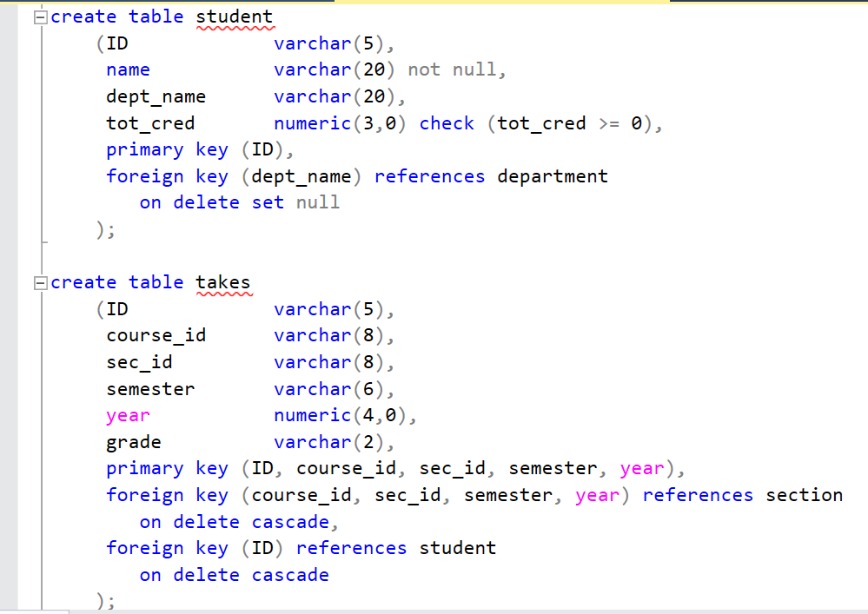Click the word student with red squiggly underline
Image resolution: width=868 pixels, height=614 pixels.
(x=235, y=16)
